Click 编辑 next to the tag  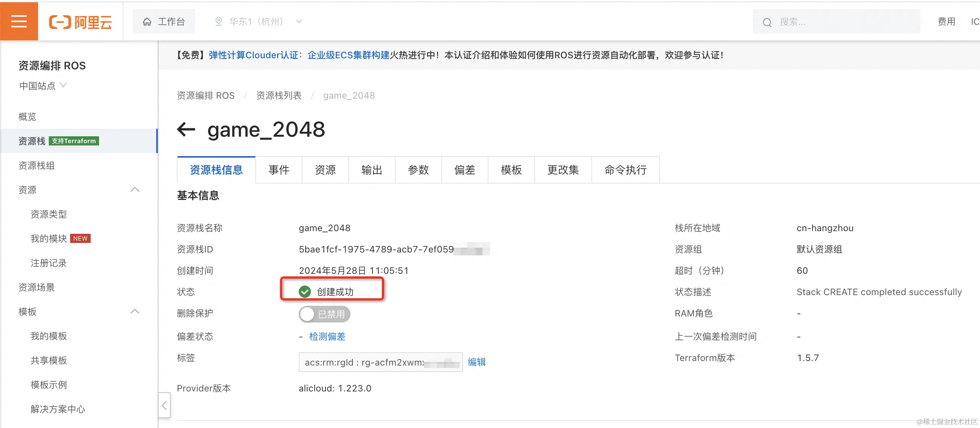(476, 362)
